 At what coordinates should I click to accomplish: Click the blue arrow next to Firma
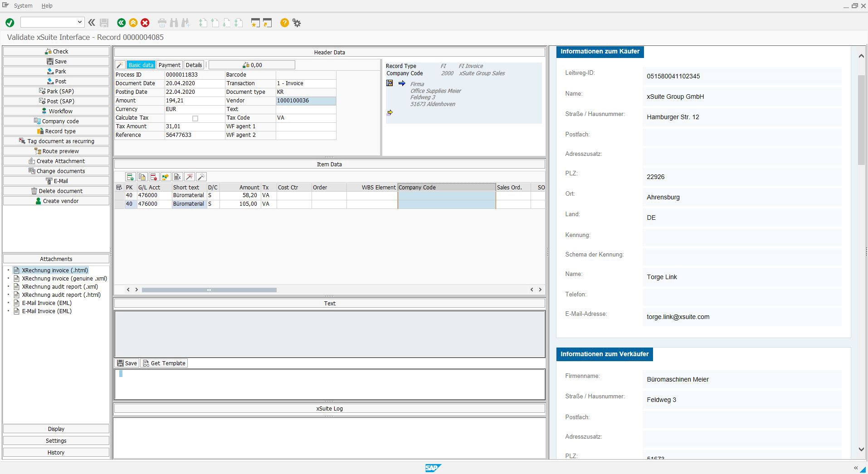coord(402,83)
